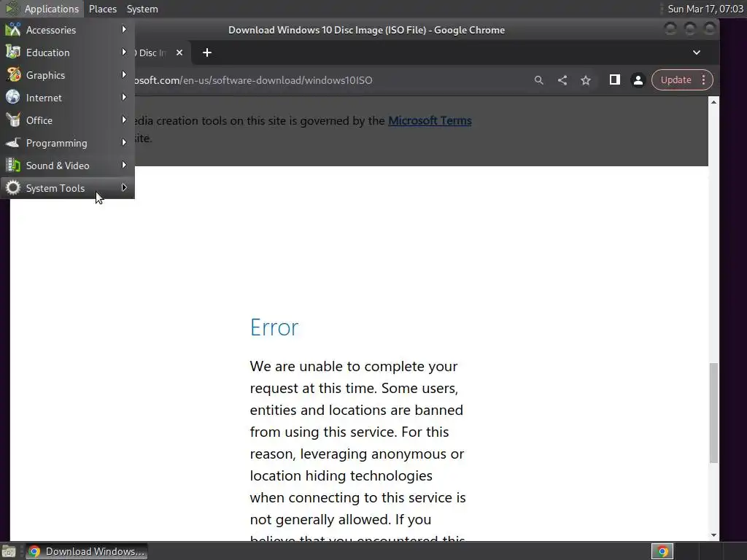Click show desktop icon in bottom panel
The width and height of the screenshot is (747, 560).
pos(9,551)
